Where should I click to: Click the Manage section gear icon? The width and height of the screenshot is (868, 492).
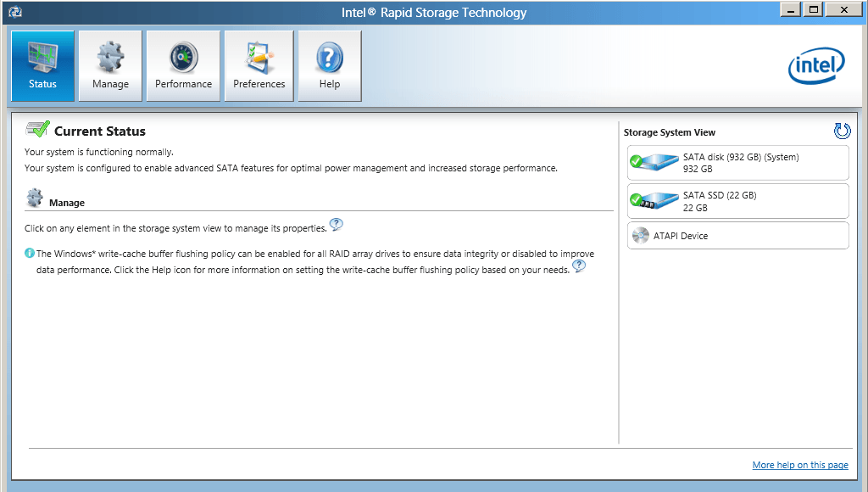(34, 198)
